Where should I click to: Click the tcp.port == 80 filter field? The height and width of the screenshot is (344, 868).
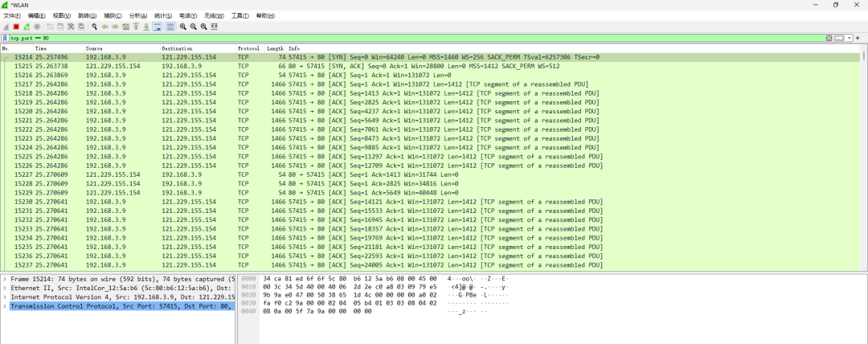point(416,39)
